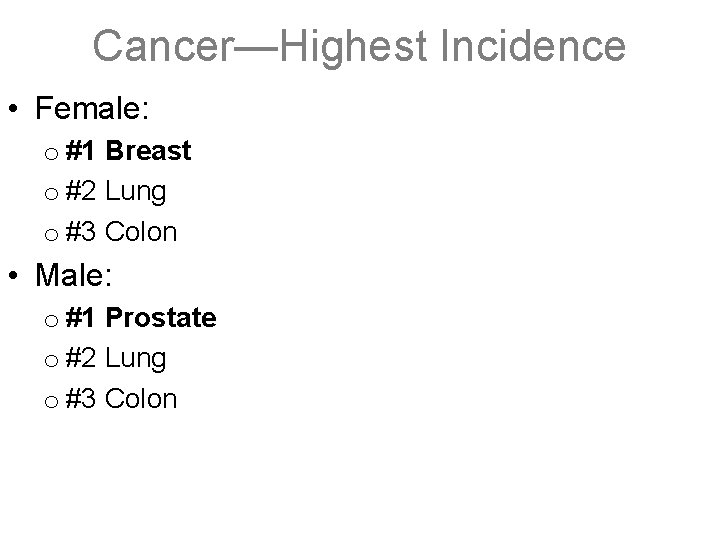This screenshot has width=720, height=540.
Task: Click the circle marker before Male "#2 Lung"
Action: click(49, 360)
